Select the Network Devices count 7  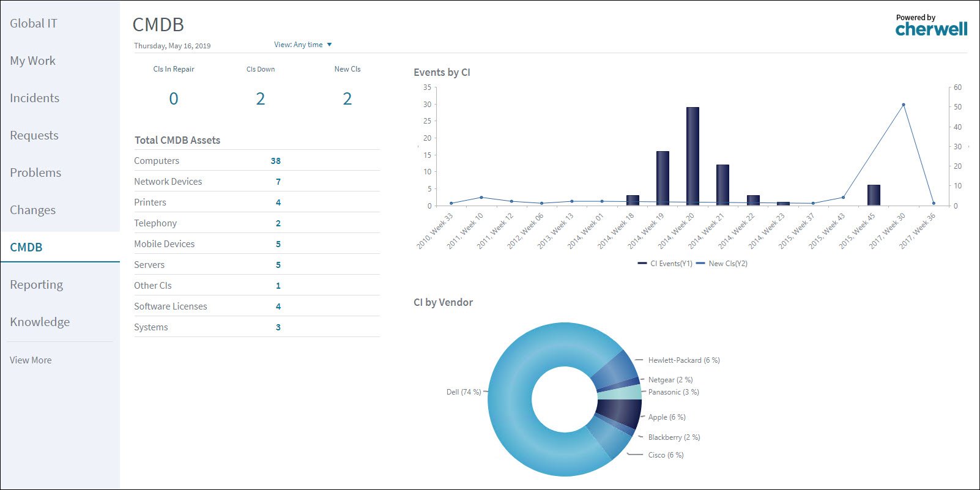[278, 182]
